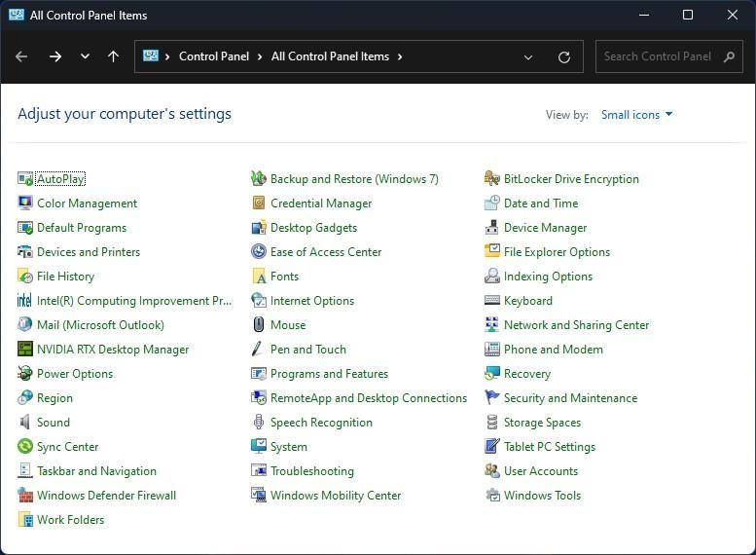Expand the address bar history dropdown
This screenshot has width=756, height=555.
(528, 56)
